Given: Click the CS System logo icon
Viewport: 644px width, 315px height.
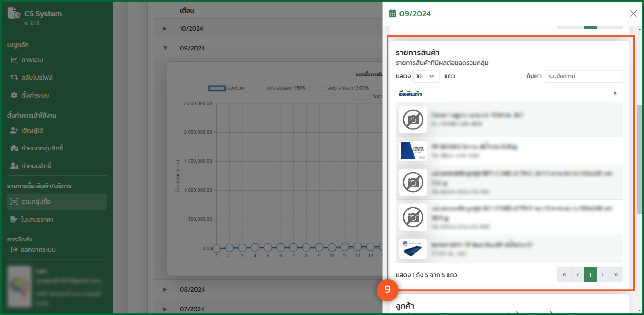Looking at the screenshot, I should 14,13.
